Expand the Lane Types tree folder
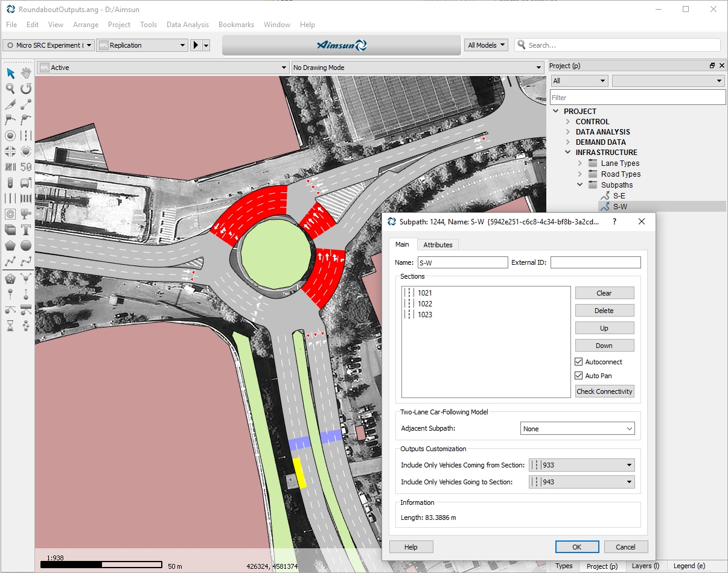The height and width of the screenshot is (573, 728). tap(580, 163)
